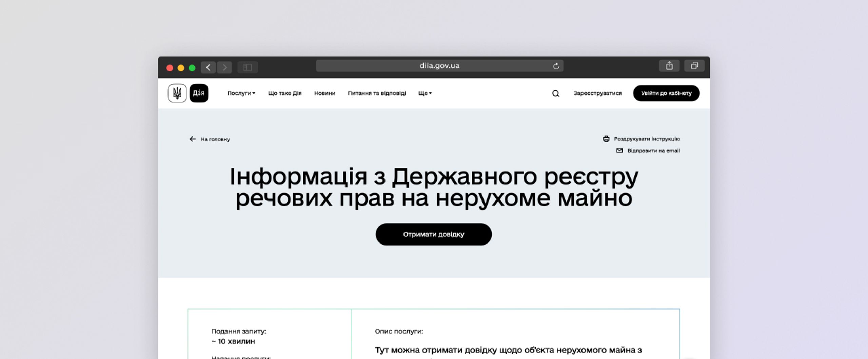Click the back arrow beside На головну

coord(193,139)
